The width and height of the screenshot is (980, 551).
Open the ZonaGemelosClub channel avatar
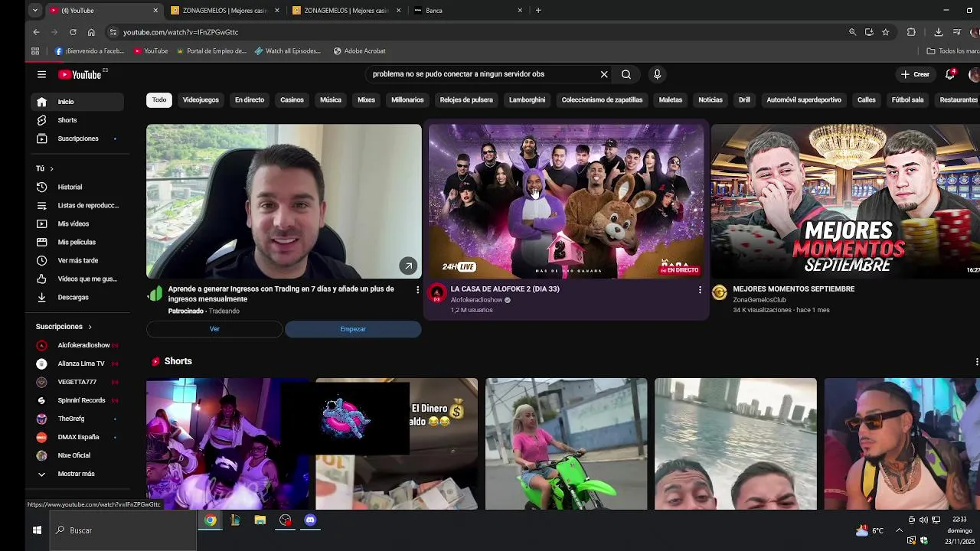tap(719, 292)
